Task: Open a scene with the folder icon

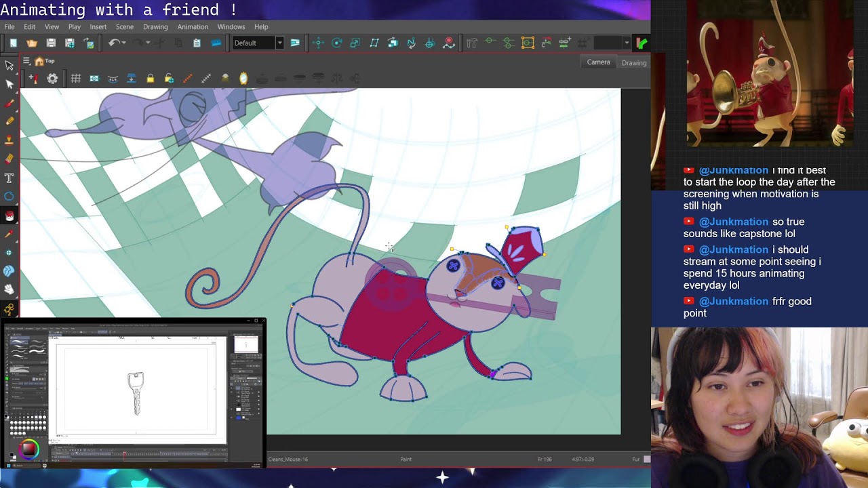Action: 32,43
